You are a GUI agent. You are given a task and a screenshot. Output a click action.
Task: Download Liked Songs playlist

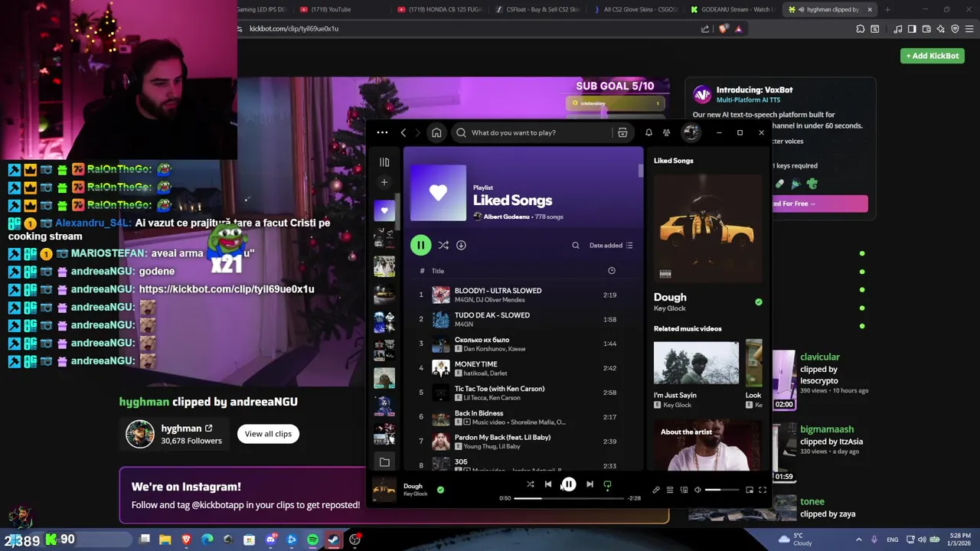461,245
